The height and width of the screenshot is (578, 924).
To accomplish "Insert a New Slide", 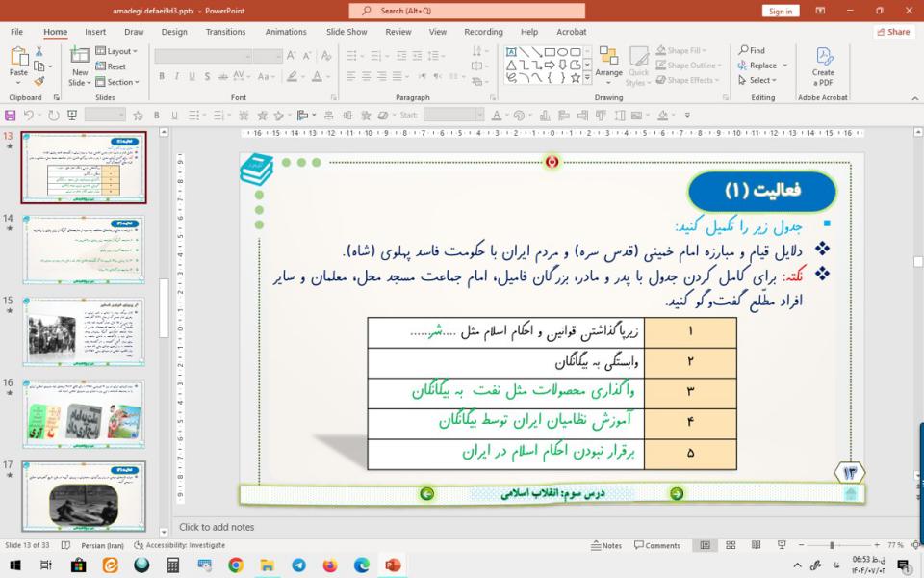I will [x=80, y=66].
